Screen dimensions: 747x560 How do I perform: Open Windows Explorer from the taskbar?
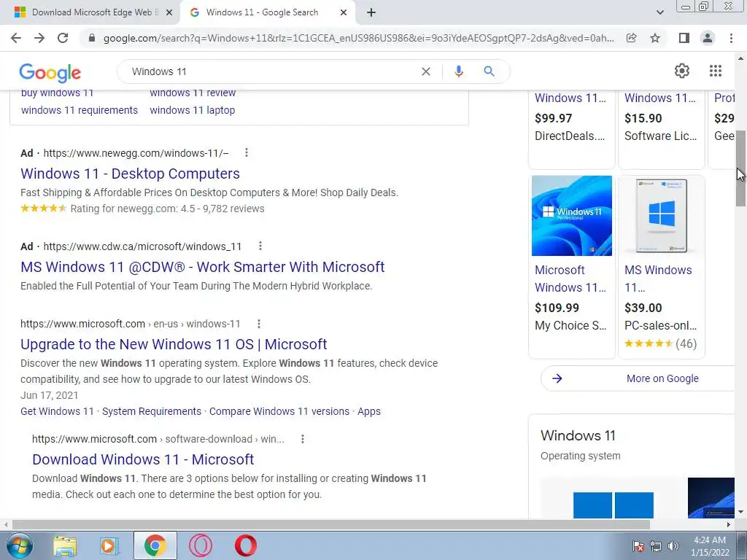pyautogui.click(x=65, y=545)
